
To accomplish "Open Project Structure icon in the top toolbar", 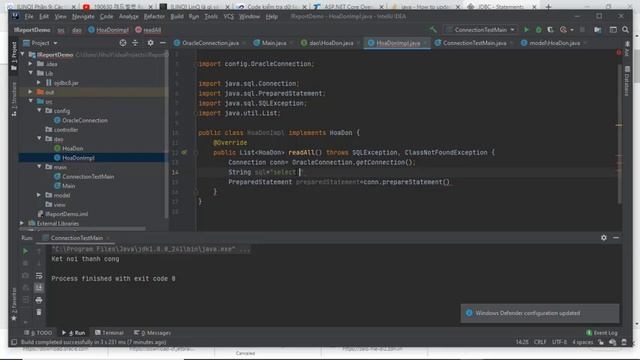I will 598,30.
